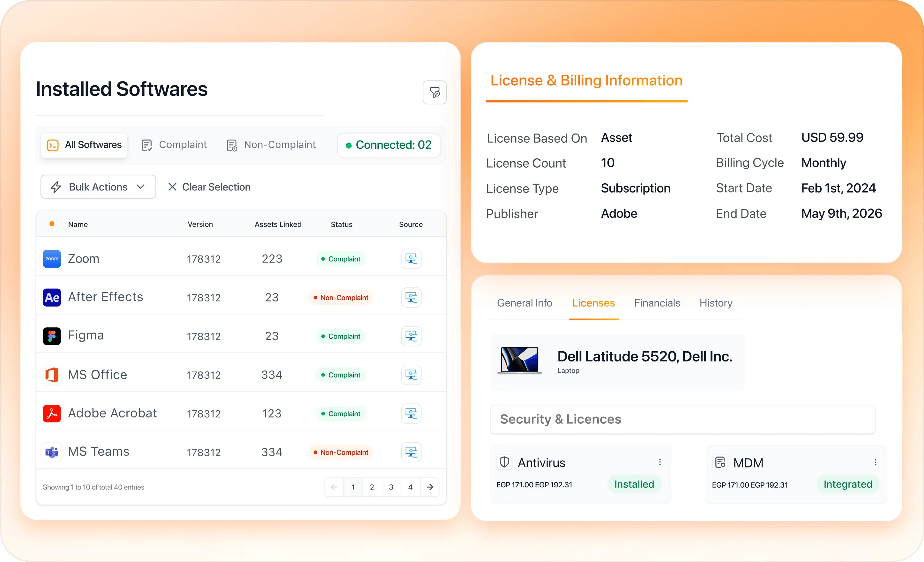
Task: Click the Adobe Acrobat app icon
Action: (52, 413)
